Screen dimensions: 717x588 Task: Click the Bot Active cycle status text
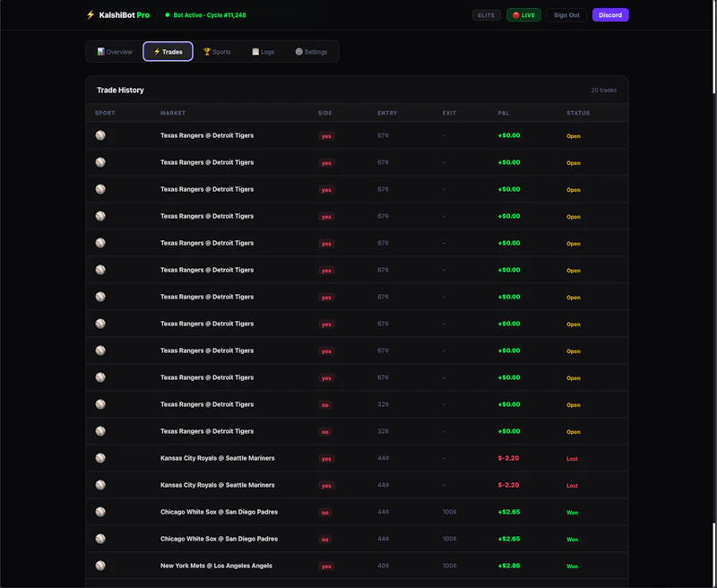tap(210, 15)
